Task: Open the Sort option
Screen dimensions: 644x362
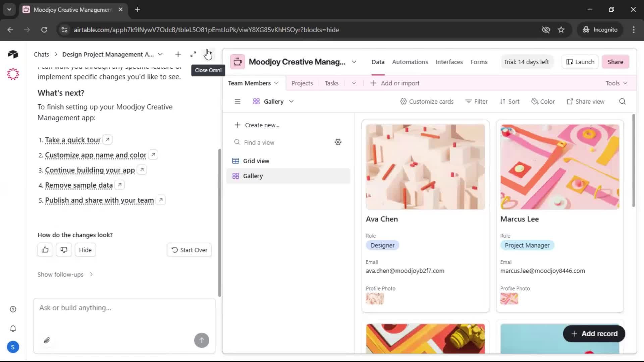Action: (x=509, y=102)
